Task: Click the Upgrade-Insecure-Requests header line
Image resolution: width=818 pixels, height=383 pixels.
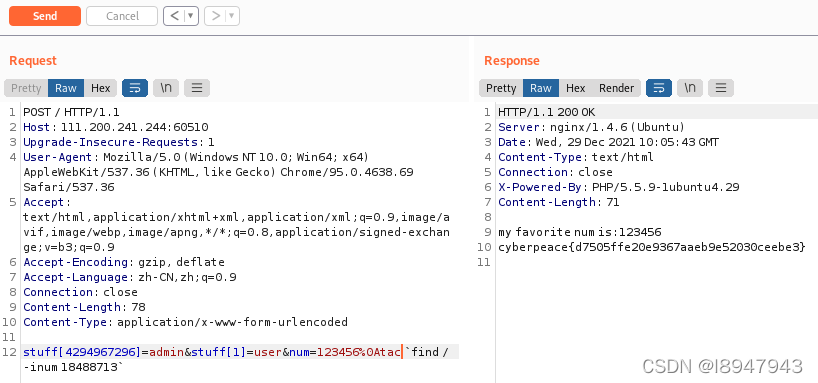Action: 119,142
